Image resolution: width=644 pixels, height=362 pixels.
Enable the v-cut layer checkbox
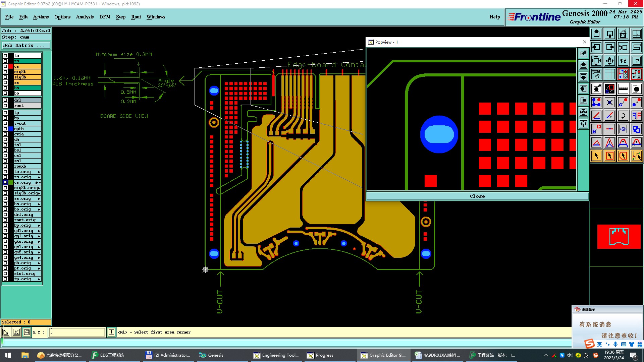tap(5, 123)
